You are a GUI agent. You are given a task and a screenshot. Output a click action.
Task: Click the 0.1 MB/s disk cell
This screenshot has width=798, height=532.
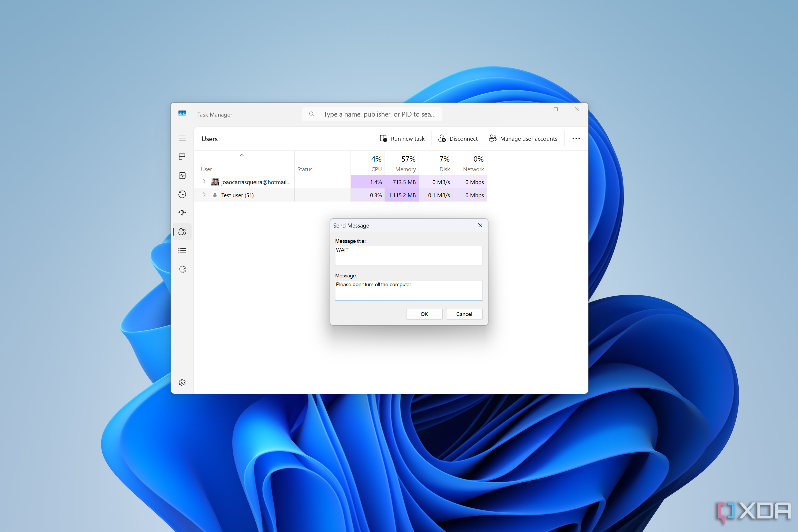pyautogui.click(x=436, y=195)
